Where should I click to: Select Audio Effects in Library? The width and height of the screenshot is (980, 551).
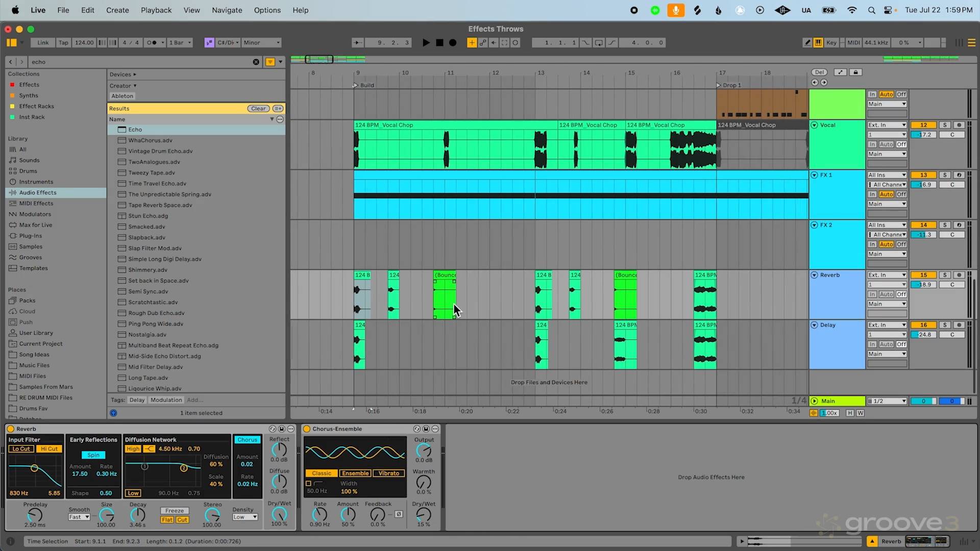coord(38,193)
